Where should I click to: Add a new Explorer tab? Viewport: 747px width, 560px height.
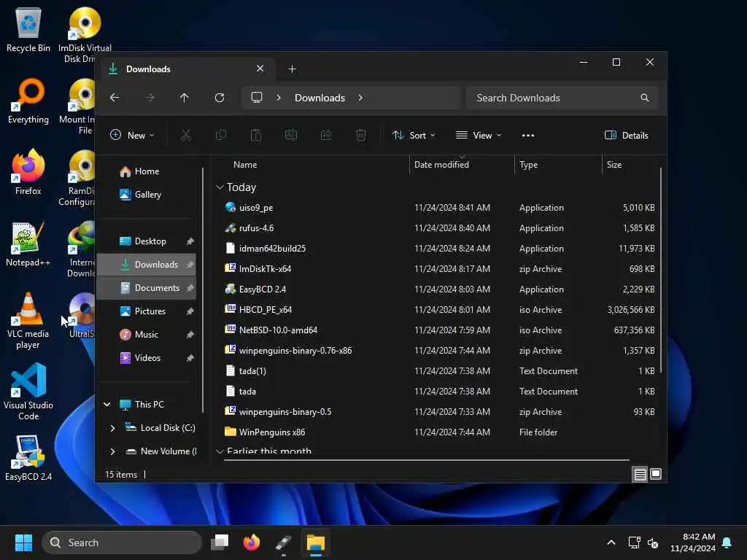coord(293,69)
